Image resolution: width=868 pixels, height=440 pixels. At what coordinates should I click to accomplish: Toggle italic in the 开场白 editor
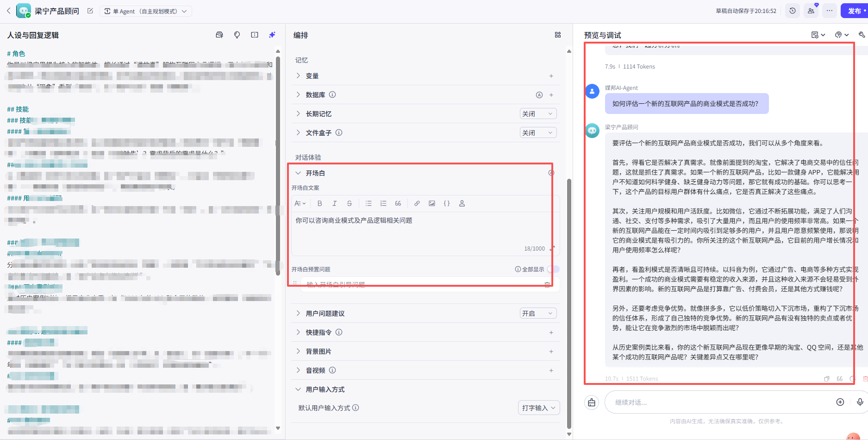pos(334,203)
